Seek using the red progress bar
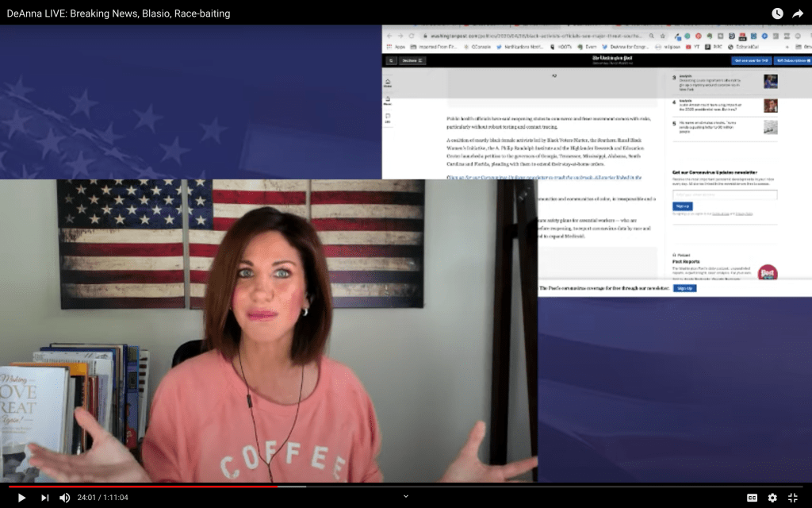Viewport: 812px width, 508px height. (143, 487)
